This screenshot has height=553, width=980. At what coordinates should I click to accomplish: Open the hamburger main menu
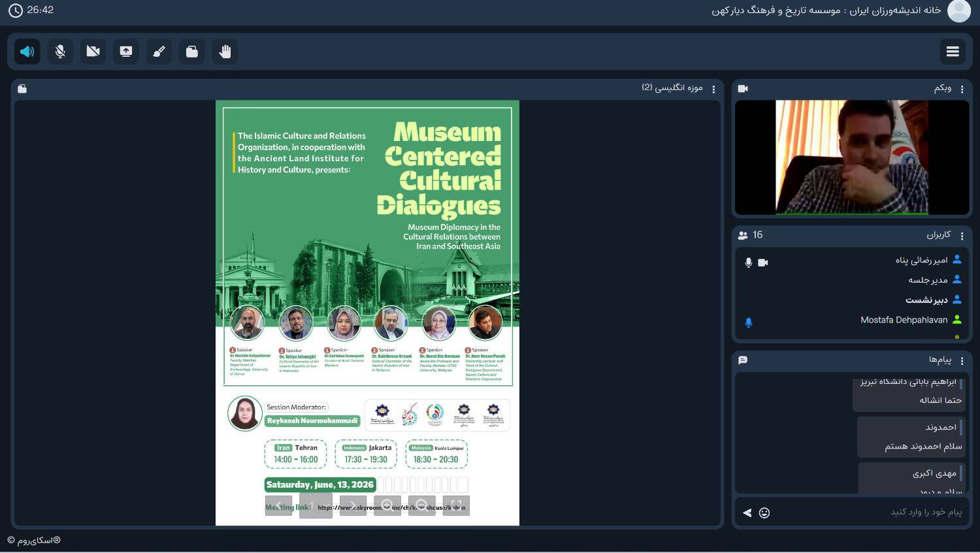[x=953, y=52]
